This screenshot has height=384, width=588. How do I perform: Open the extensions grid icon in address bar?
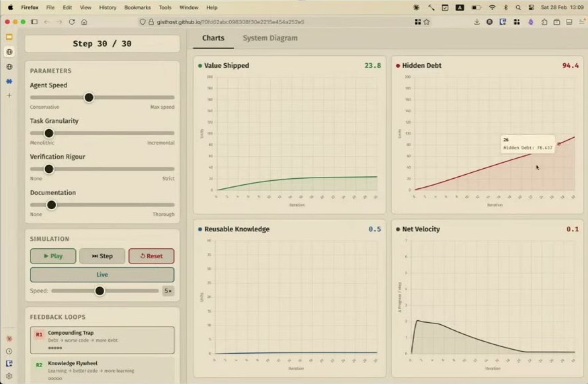click(417, 22)
